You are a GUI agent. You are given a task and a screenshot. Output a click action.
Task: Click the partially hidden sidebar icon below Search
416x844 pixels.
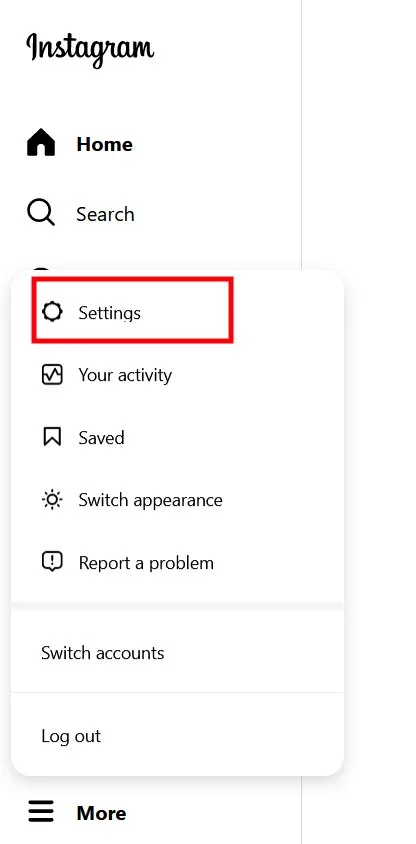41,269
